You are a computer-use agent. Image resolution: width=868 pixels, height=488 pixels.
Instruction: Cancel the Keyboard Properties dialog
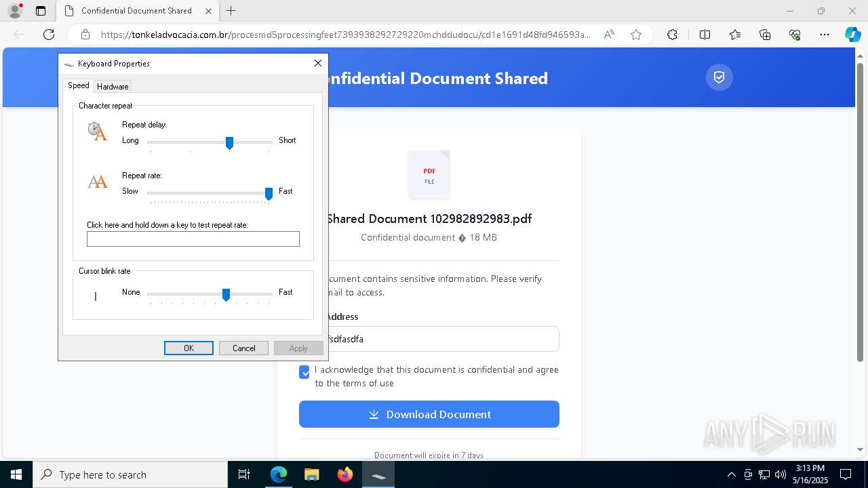click(x=243, y=348)
